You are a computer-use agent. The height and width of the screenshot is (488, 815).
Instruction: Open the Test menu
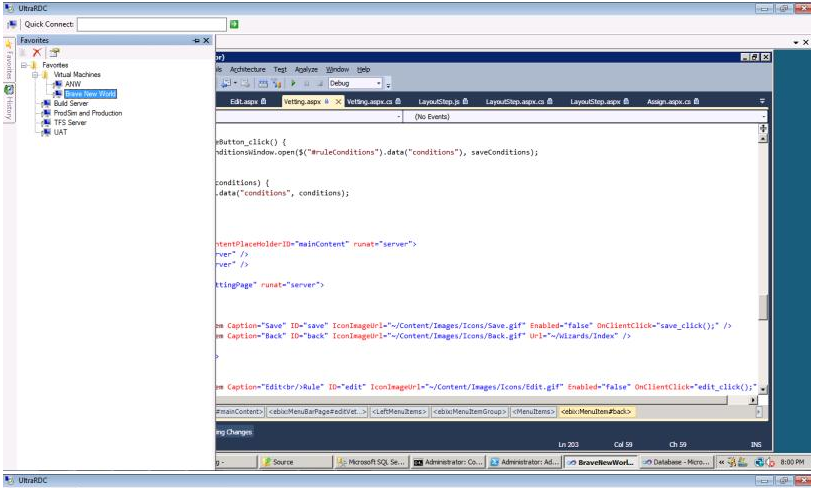tap(280, 69)
